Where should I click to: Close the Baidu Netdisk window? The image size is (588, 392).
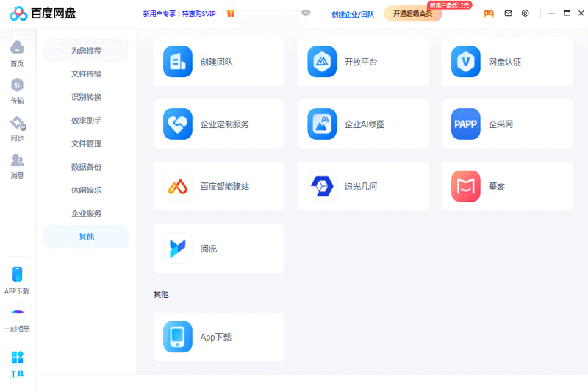click(x=581, y=13)
